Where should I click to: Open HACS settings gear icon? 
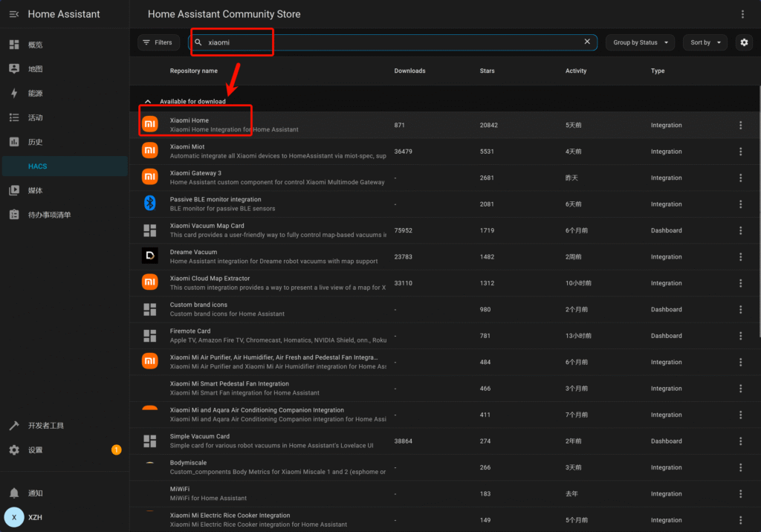tap(744, 42)
